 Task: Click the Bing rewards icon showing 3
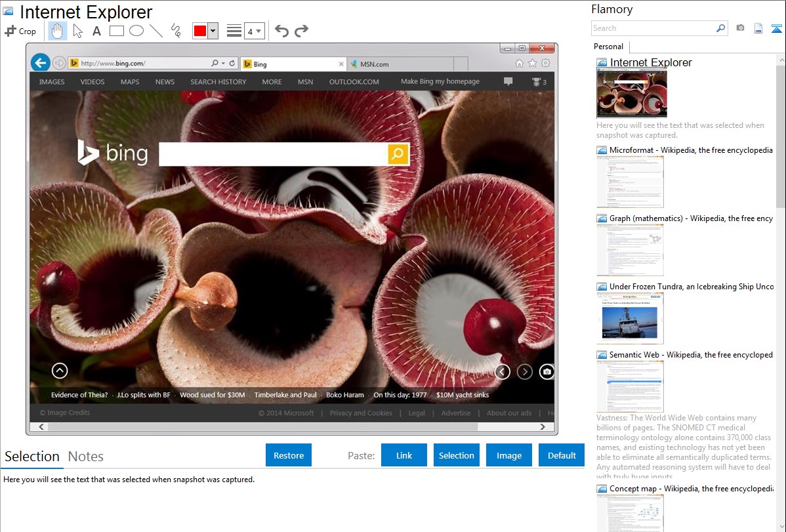coord(539,82)
